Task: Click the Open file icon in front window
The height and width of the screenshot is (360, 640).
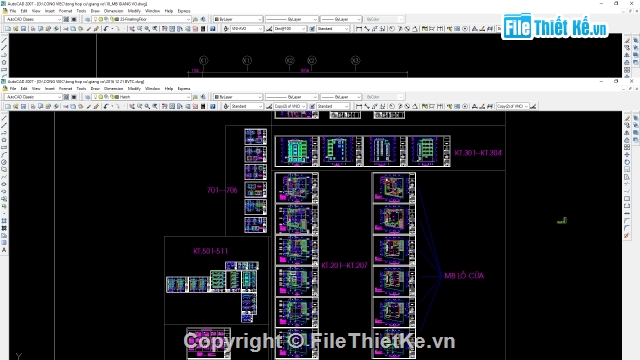Action: pos(16,107)
